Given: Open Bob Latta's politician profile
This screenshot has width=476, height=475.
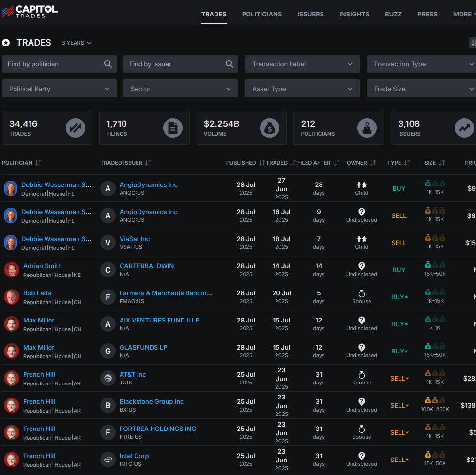Looking at the screenshot, I should point(37,293).
